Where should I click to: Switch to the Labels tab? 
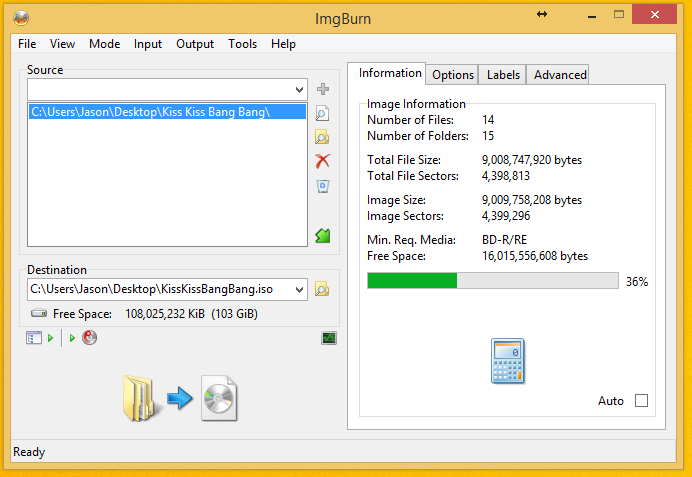(503, 75)
